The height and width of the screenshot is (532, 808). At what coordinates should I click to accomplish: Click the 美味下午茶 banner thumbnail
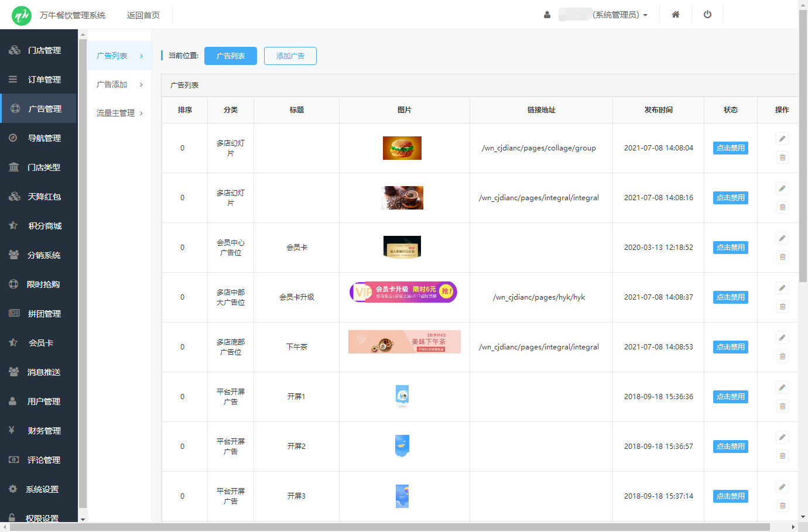click(404, 342)
